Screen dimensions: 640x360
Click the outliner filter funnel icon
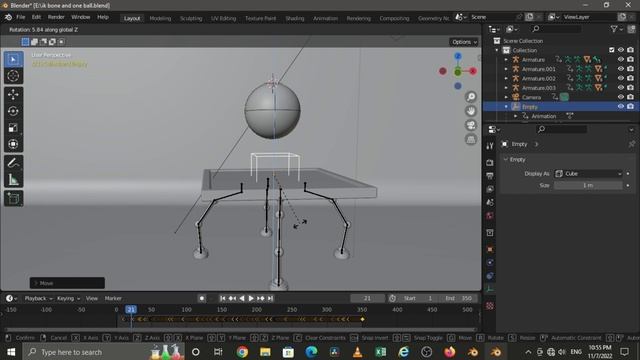coord(614,29)
